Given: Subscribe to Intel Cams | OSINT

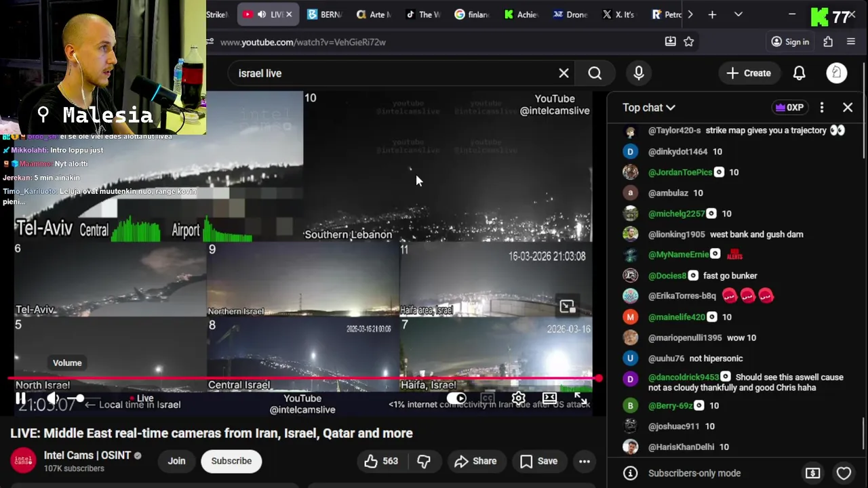Looking at the screenshot, I should coord(231,461).
